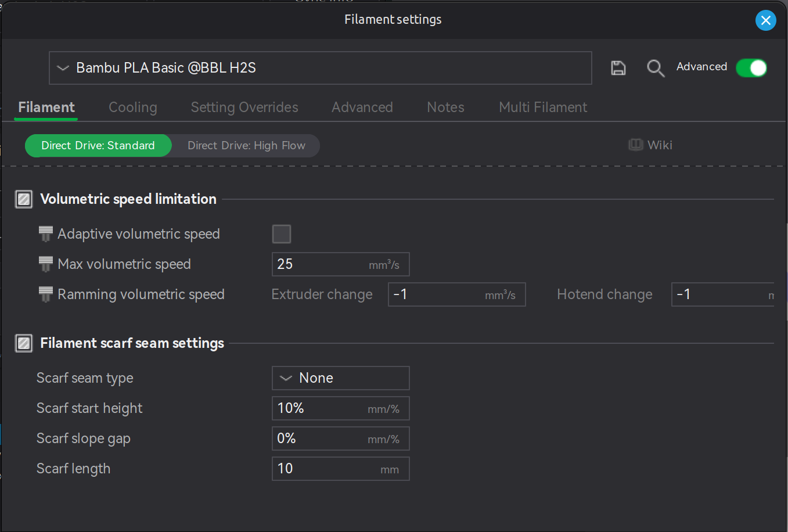Open the Multi Filament tab
This screenshot has width=788, height=532.
[x=543, y=107]
